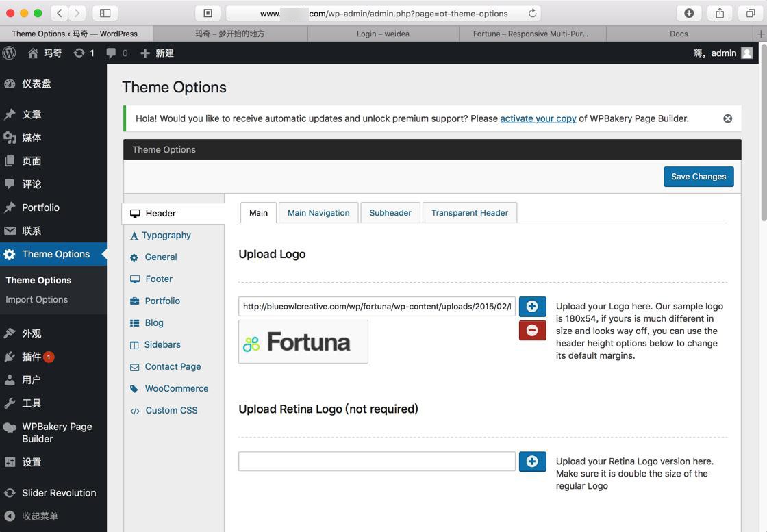Click the Retina Logo URL input field

click(x=377, y=461)
